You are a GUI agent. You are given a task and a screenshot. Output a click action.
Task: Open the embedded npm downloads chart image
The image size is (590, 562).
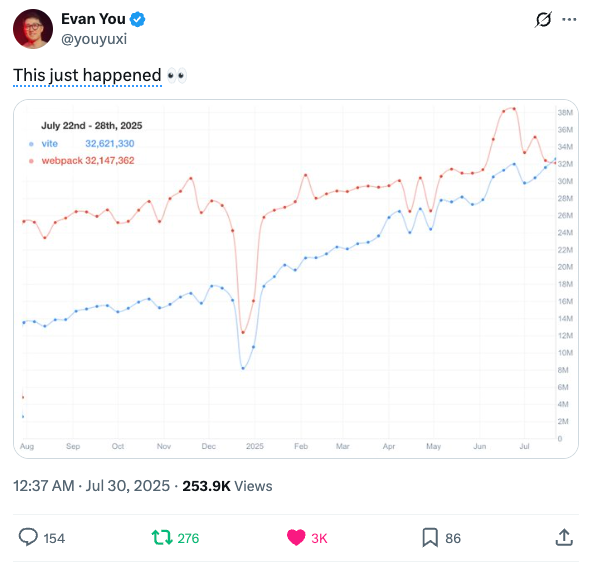click(x=296, y=279)
